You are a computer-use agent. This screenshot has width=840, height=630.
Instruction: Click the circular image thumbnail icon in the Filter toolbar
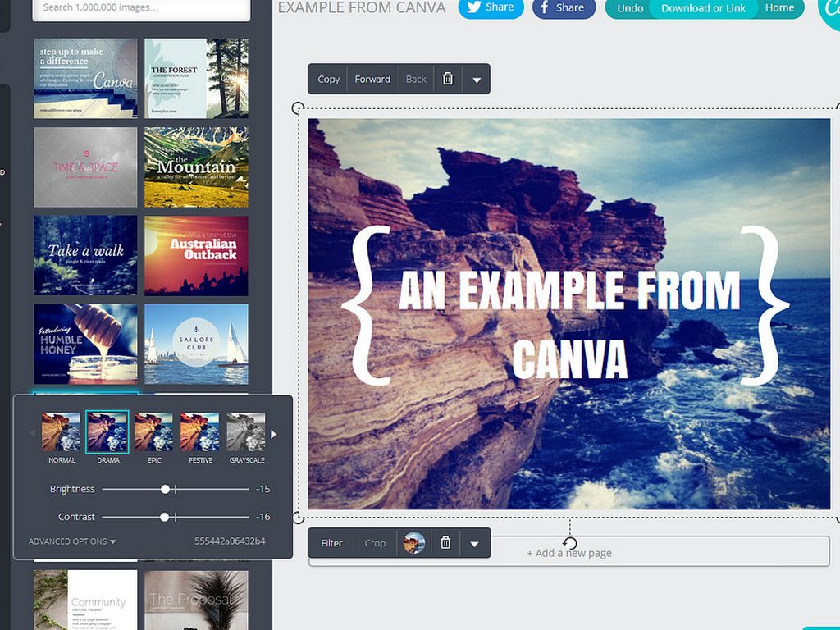point(414,543)
